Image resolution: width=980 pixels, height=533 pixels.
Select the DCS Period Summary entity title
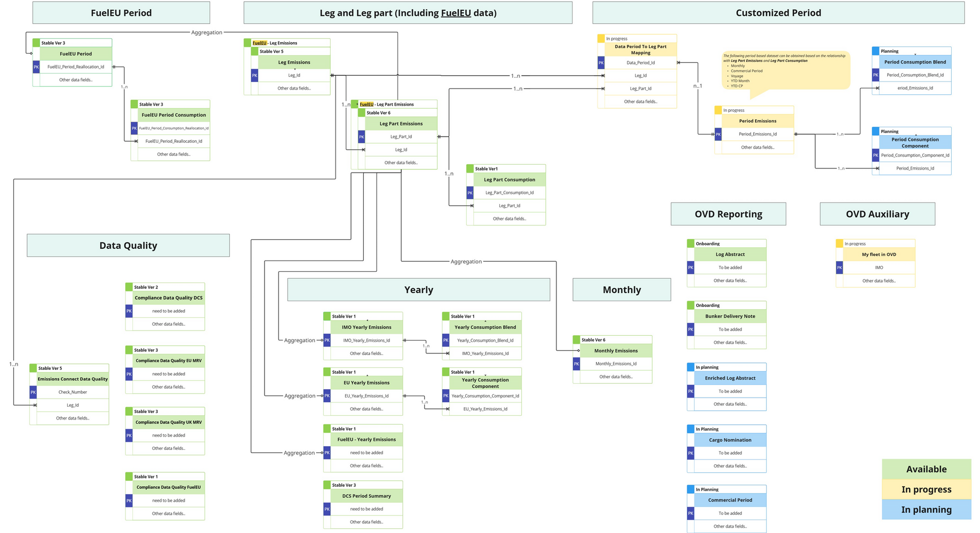366,496
